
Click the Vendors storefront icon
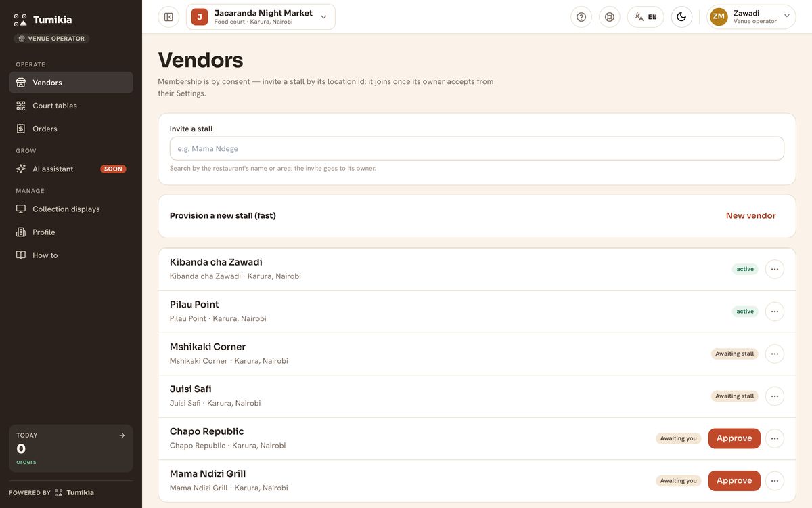click(x=21, y=83)
